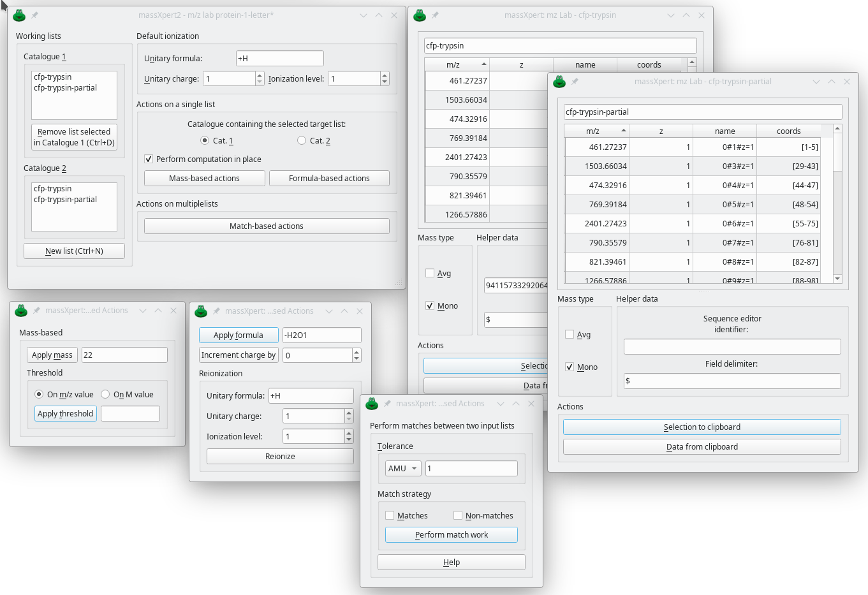
Task: Shade the m/z lab main window with down chevron
Action: (364, 15)
